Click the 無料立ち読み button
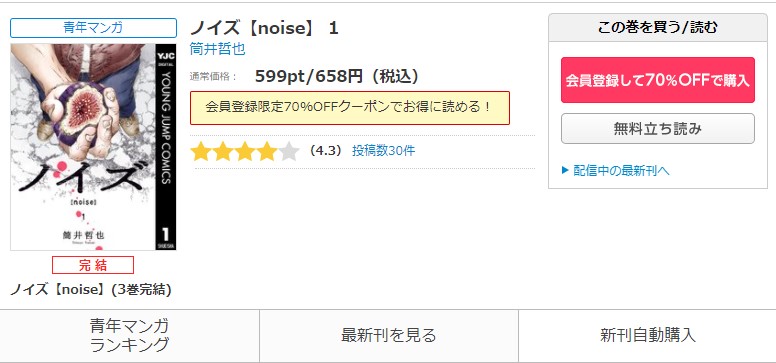The image size is (776, 363). (658, 129)
